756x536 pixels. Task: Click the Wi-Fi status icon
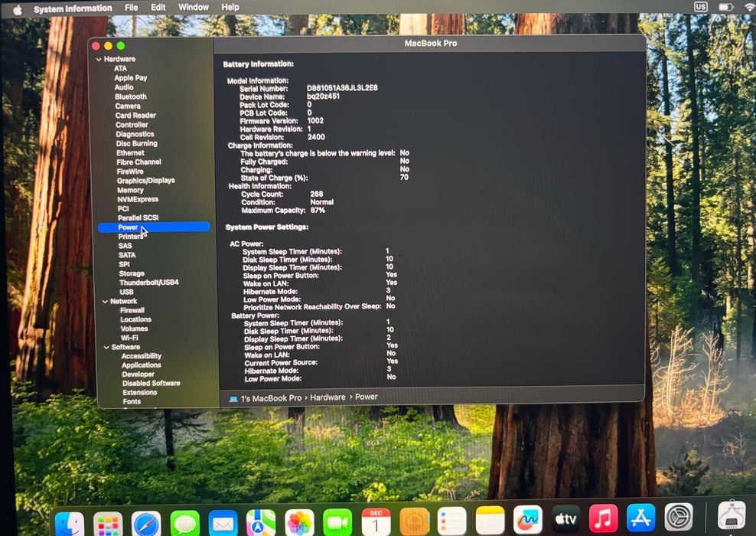click(x=750, y=7)
